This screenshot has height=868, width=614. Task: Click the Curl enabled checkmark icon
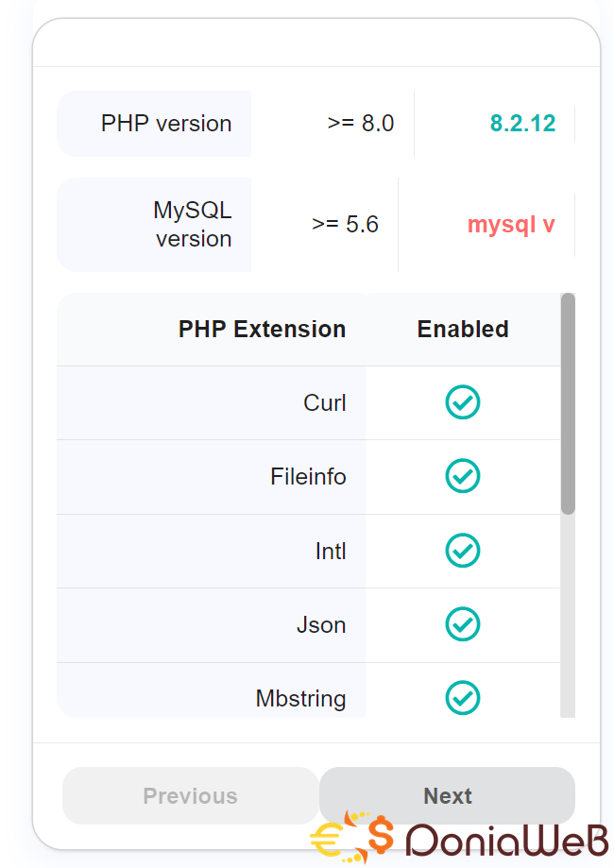click(x=463, y=402)
